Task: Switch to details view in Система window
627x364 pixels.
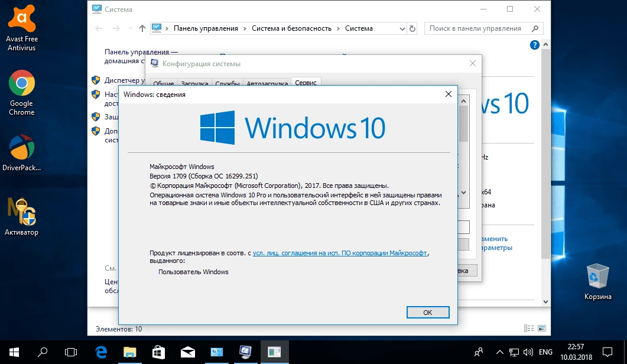Action: coord(529,329)
